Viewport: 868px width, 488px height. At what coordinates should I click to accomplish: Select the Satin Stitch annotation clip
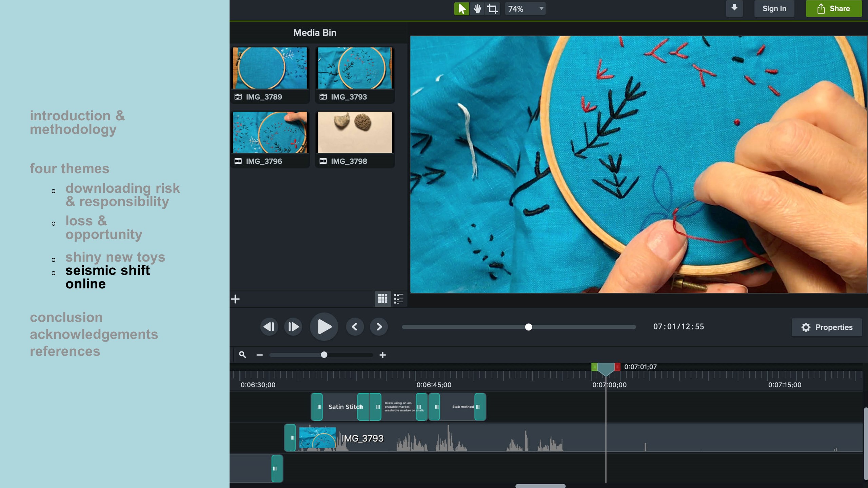(340, 407)
